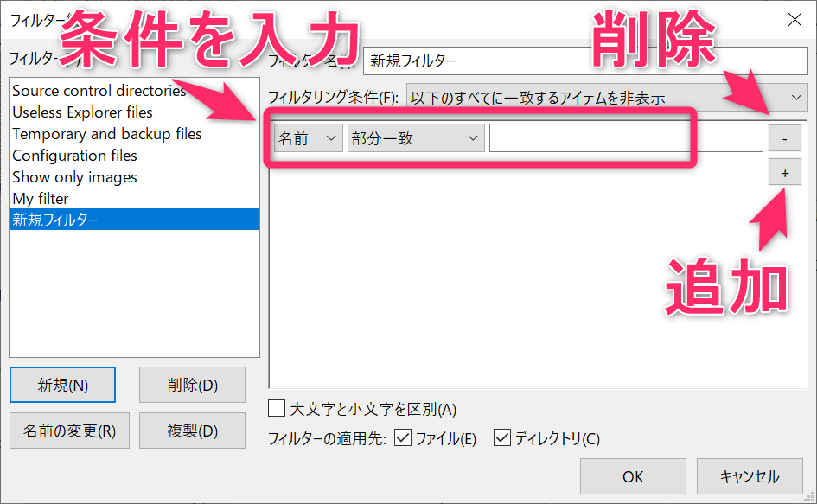Open the 名前 attribute dropdown
Image resolution: width=817 pixels, height=504 pixels.
click(309, 138)
